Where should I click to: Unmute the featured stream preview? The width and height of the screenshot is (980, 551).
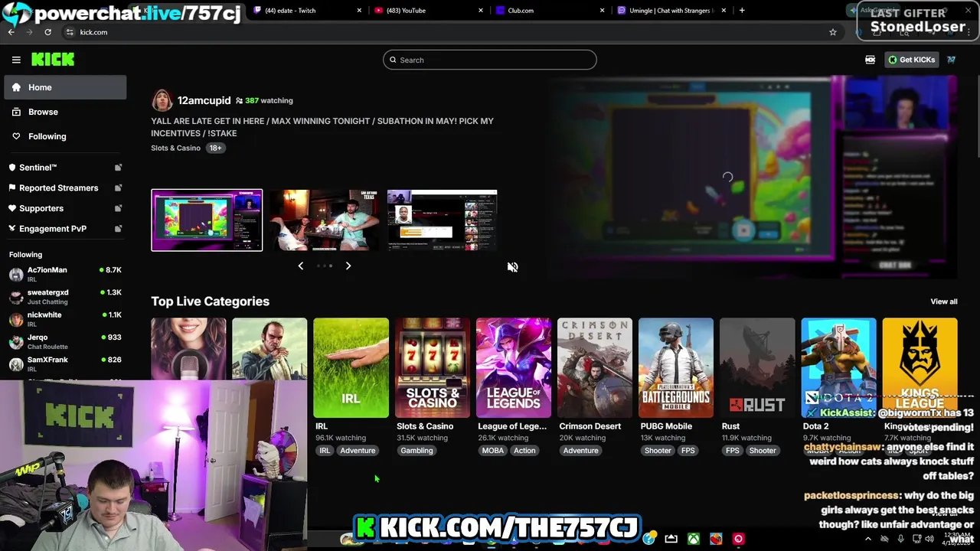512,267
